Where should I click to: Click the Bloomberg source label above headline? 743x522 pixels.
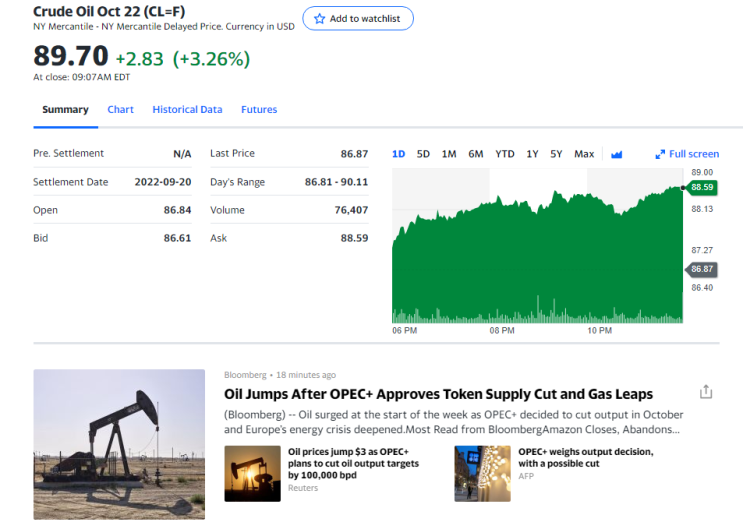coord(245,375)
